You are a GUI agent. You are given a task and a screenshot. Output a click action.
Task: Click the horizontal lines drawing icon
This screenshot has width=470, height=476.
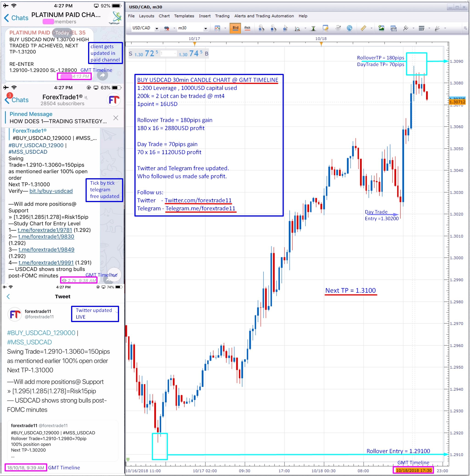421,28
